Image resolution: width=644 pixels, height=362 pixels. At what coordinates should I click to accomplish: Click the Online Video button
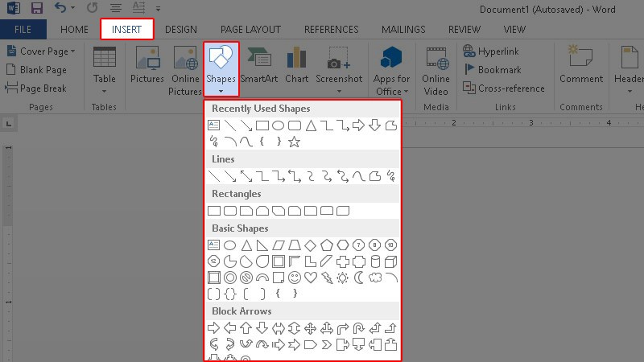pos(436,71)
